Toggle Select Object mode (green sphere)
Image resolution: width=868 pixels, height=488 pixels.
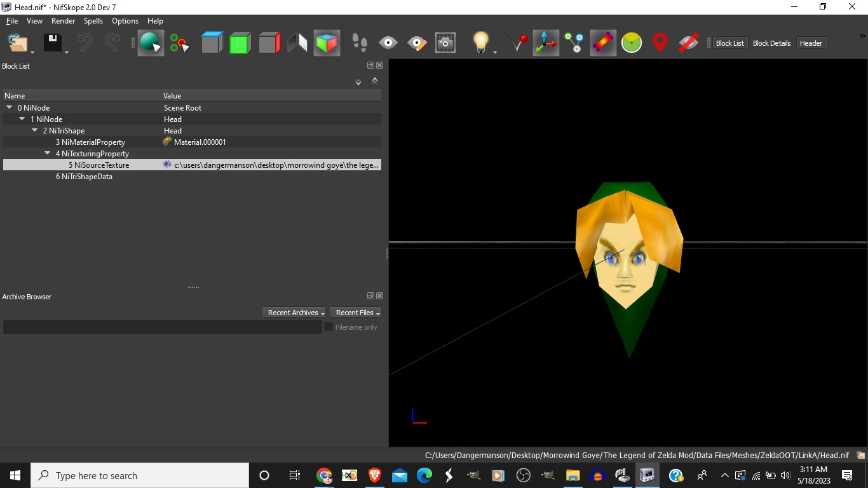[x=151, y=43]
